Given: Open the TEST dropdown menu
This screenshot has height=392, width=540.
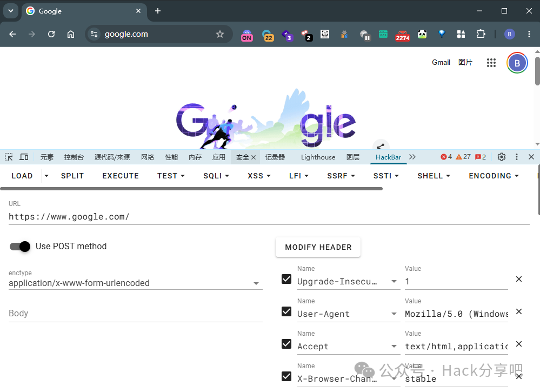Looking at the screenshot, I should pos(171,176).
